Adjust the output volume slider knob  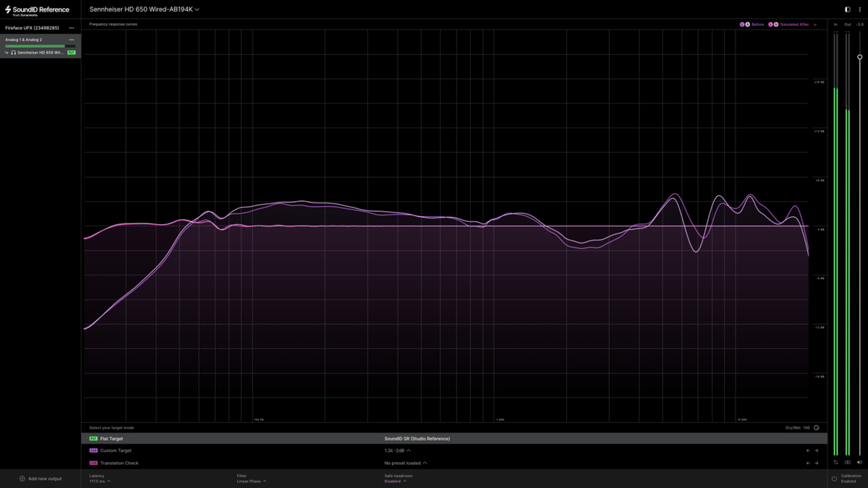point(860,57)
